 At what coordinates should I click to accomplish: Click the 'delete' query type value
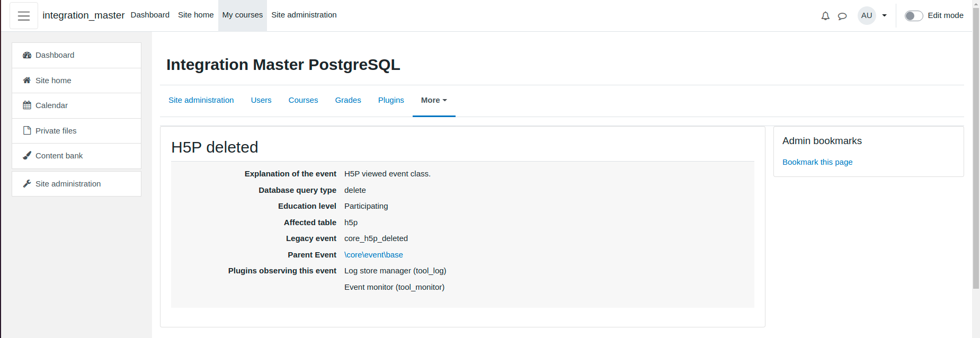[355, 190]
